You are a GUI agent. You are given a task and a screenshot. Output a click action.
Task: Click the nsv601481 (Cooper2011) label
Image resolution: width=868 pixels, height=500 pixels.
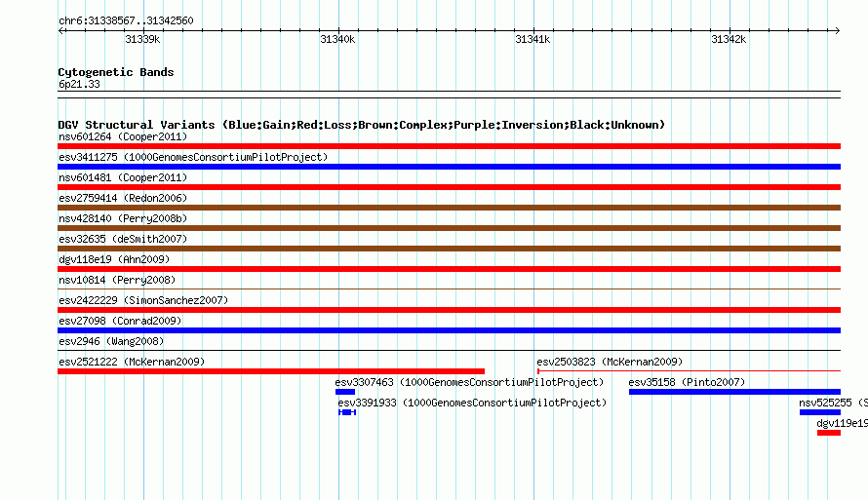(123, 177)
